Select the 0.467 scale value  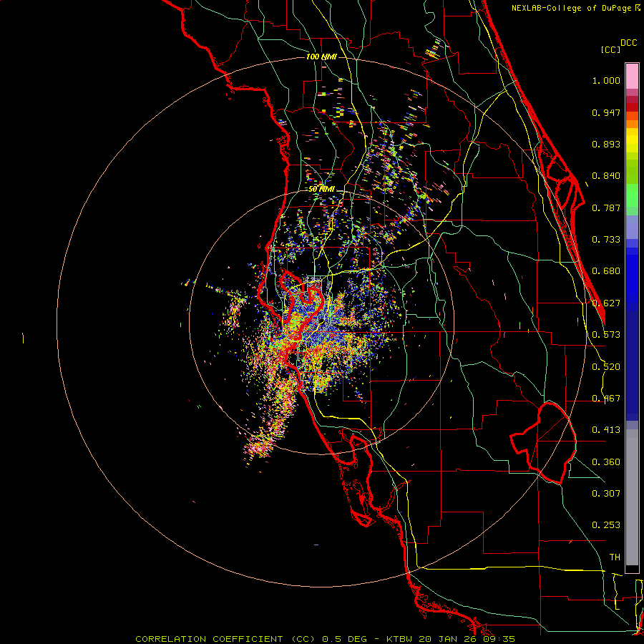point(606,399)
